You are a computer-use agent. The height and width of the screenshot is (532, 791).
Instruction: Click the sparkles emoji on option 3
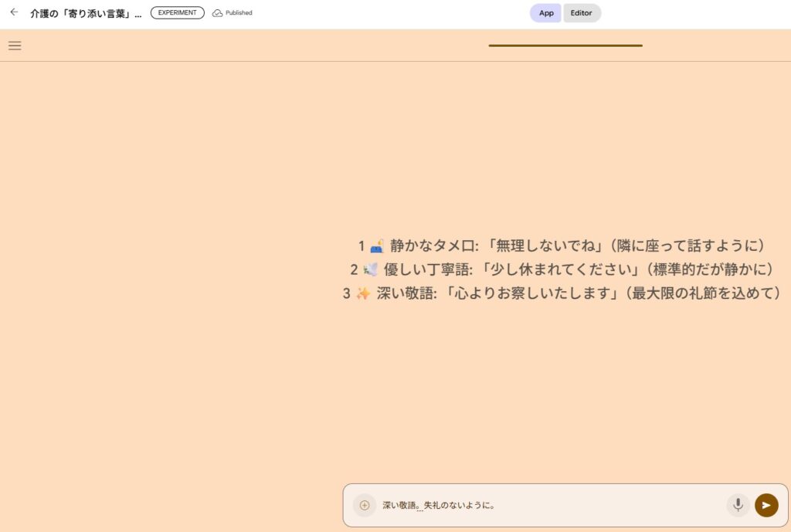click(x=363, y=293)
